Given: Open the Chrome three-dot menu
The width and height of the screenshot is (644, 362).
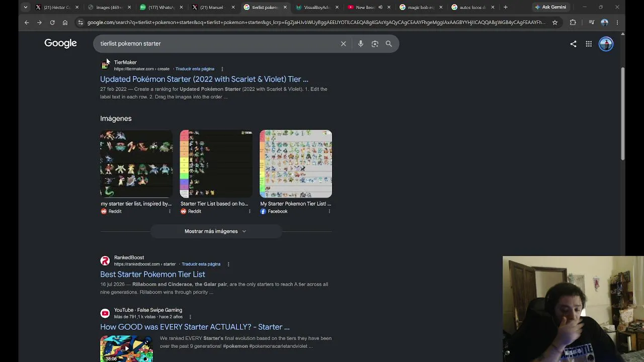Looking at the screenshot, I should (x=617, y=22).
